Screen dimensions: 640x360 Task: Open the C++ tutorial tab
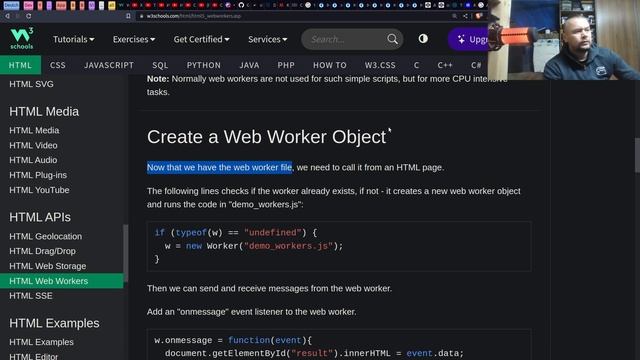click(445, 65)
